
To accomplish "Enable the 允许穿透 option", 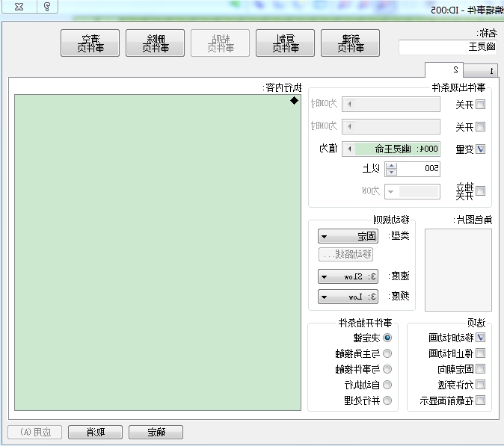I will [x=480, y=384].
